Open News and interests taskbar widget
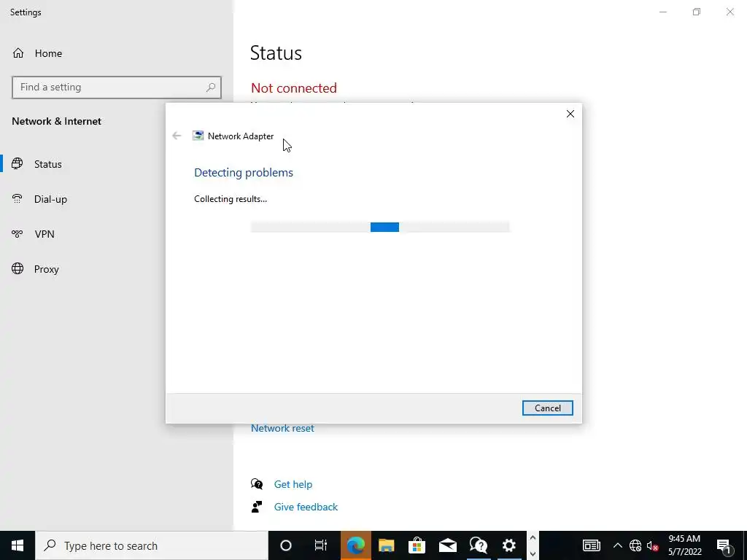The height and width of the screenshot is (560, 747). (x=592, y=545)
